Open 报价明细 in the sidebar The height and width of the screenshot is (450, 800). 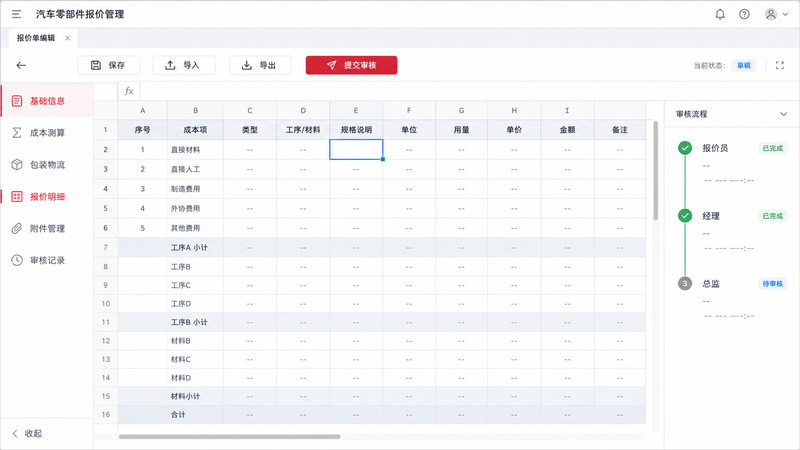click(47, 196)
